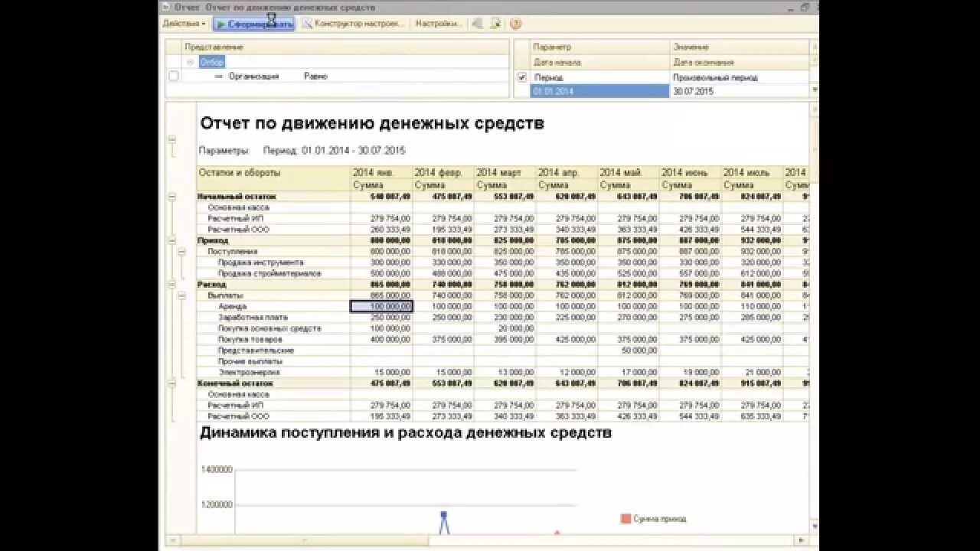Select the Покупка товаров row label
980x551 pixels.
[250, 339]
